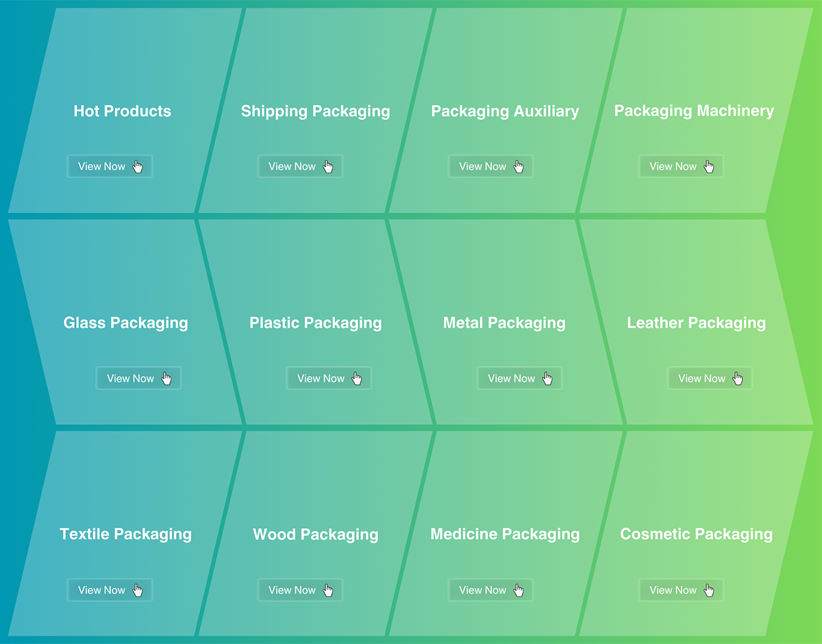Select the Metal Packaging heading
This screenshot has height=644, width=822.
pos(504,323)
